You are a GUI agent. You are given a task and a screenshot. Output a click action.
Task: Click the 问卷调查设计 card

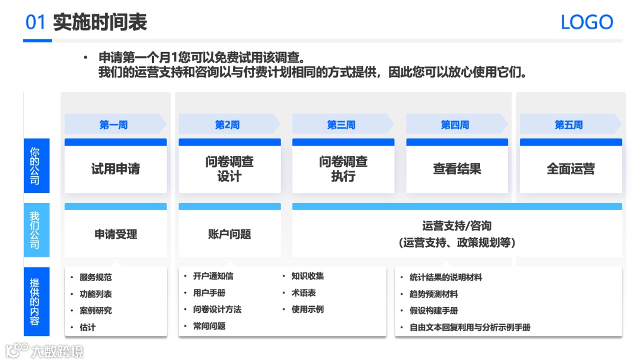point(230,166)
